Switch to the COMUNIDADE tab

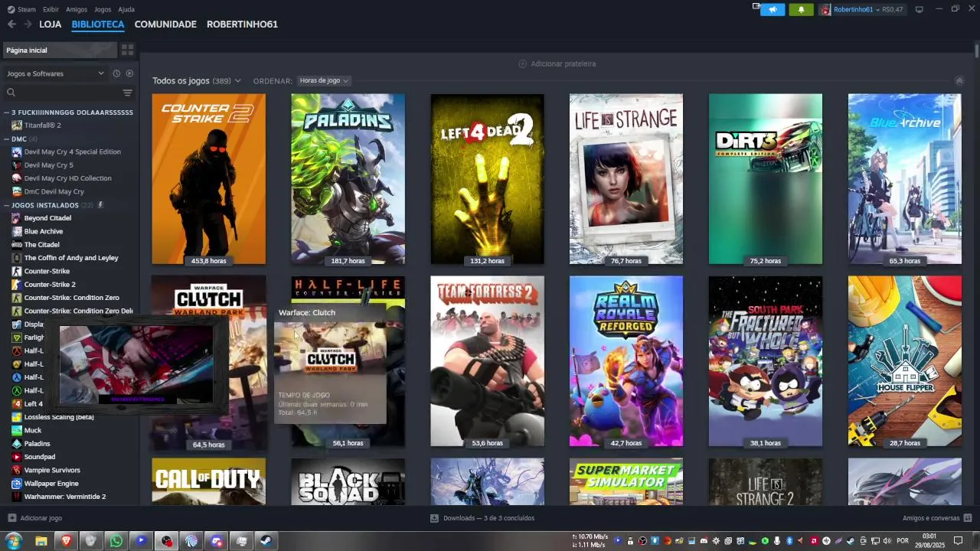click(165, 24)
